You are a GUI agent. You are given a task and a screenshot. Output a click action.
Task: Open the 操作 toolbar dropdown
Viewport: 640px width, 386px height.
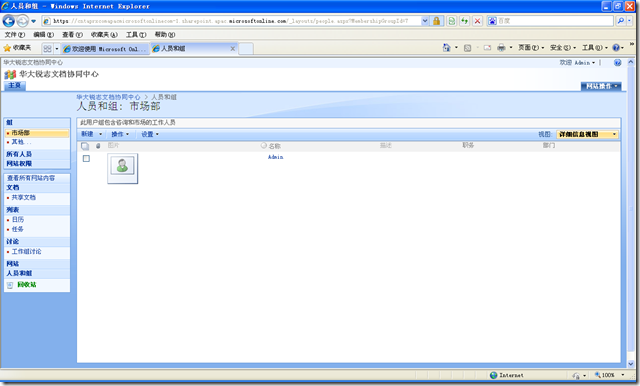pos(120,134)
